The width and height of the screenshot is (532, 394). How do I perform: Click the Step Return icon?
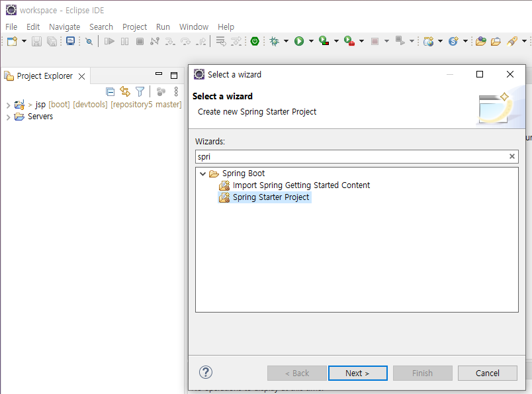201,42
